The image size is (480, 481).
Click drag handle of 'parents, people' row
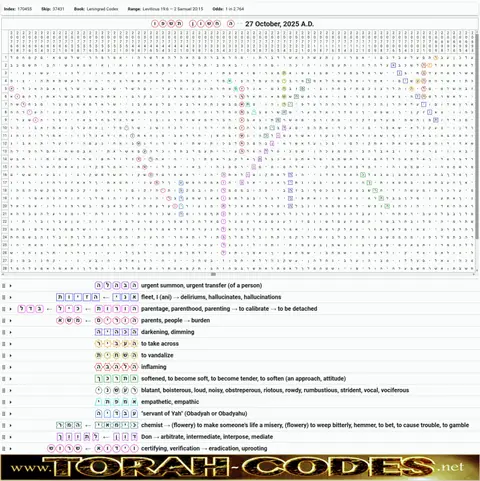pos(4,321)
